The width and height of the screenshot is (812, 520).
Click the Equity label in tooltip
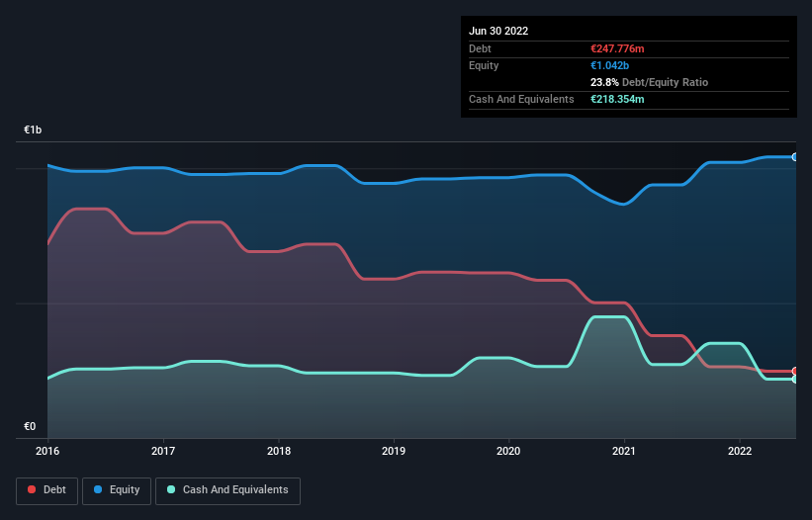484,65
